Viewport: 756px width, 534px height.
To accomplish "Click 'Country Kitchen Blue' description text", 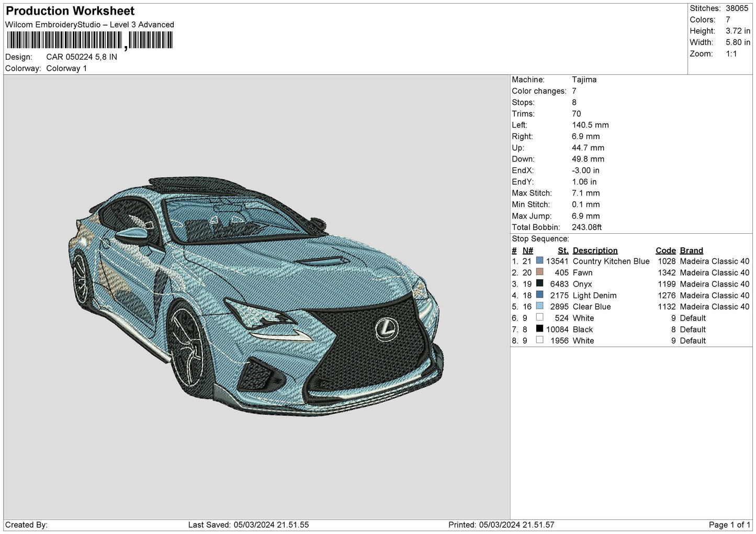I will coord(611,262).
